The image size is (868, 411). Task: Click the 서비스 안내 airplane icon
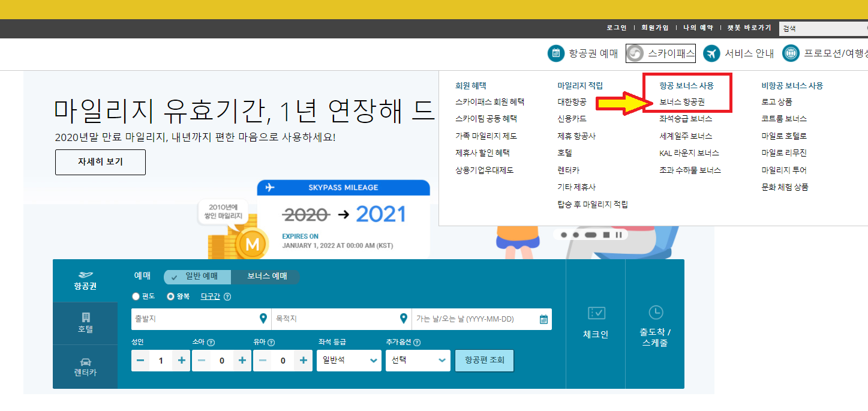[x=711, y=53]
